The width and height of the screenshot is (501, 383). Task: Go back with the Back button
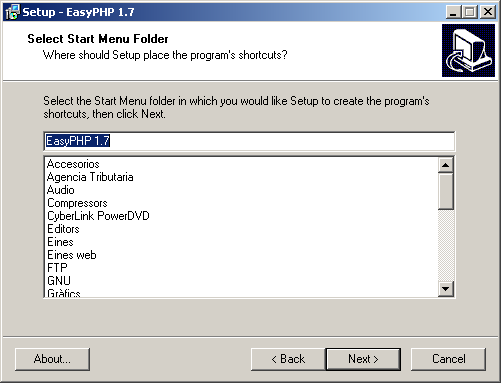click(288, 359)
